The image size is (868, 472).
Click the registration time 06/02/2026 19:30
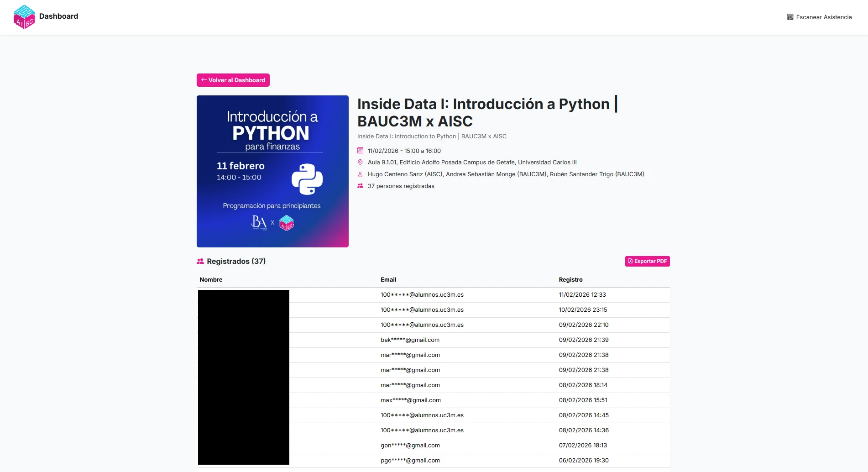(x=584, y=461)
